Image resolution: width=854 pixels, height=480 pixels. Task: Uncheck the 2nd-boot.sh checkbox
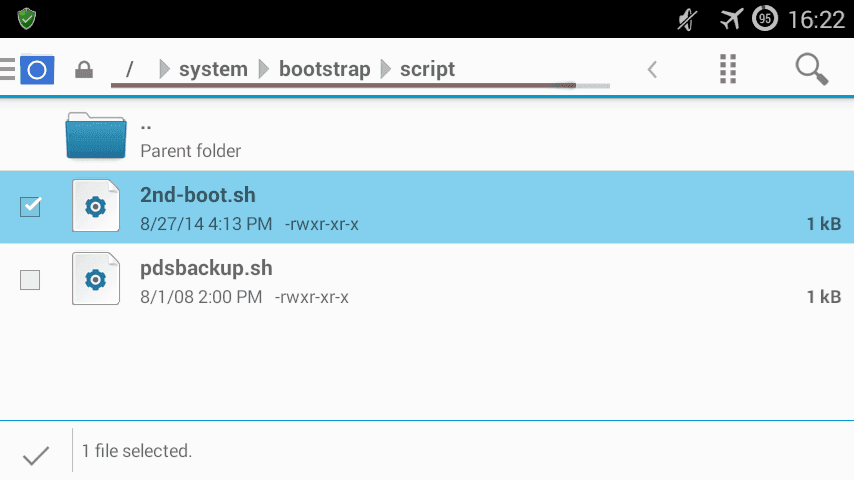click(30, 206)
